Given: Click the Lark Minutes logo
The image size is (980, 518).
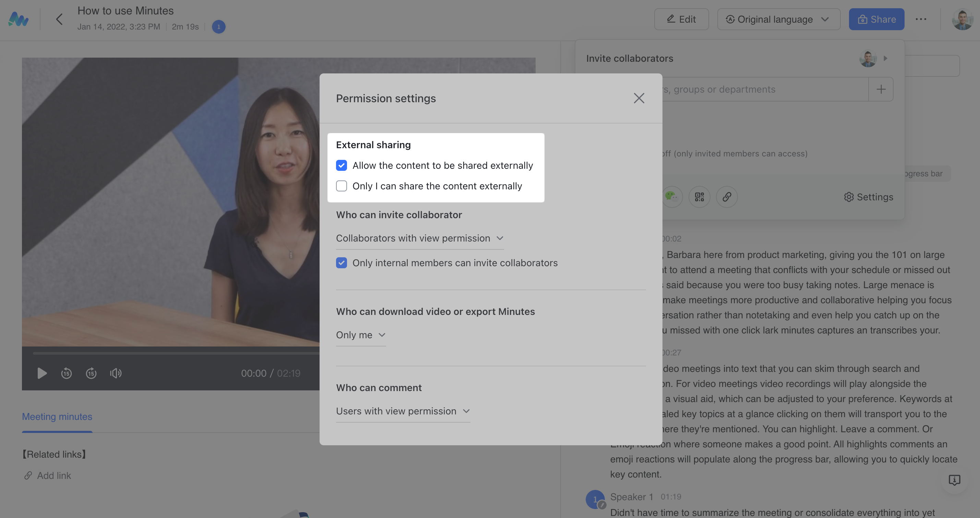Looking at the screenshot, I should click(18, 19).
